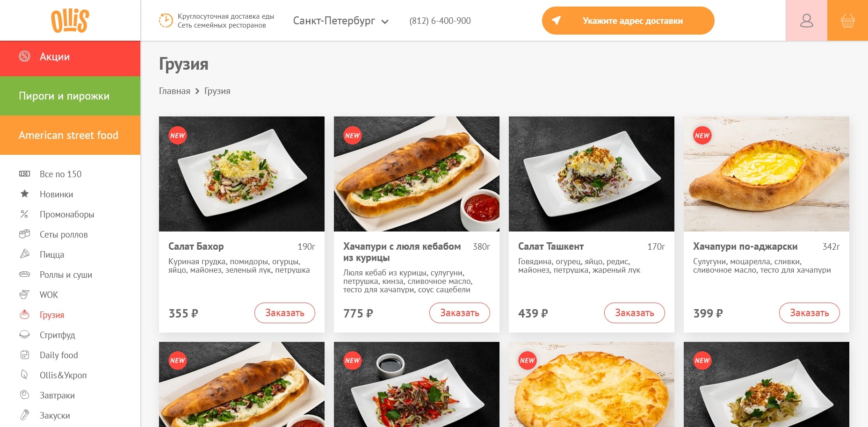
Task: Order Салат Бахор with Заказать button
Action: pyautogui.click(x=285, y=313)
